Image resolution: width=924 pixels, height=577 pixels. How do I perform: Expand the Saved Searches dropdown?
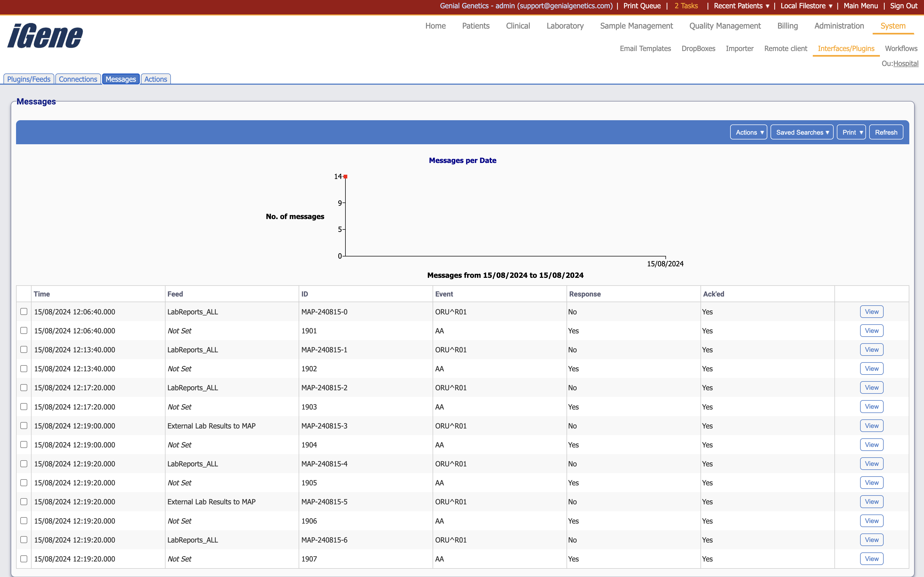(802, 132)
